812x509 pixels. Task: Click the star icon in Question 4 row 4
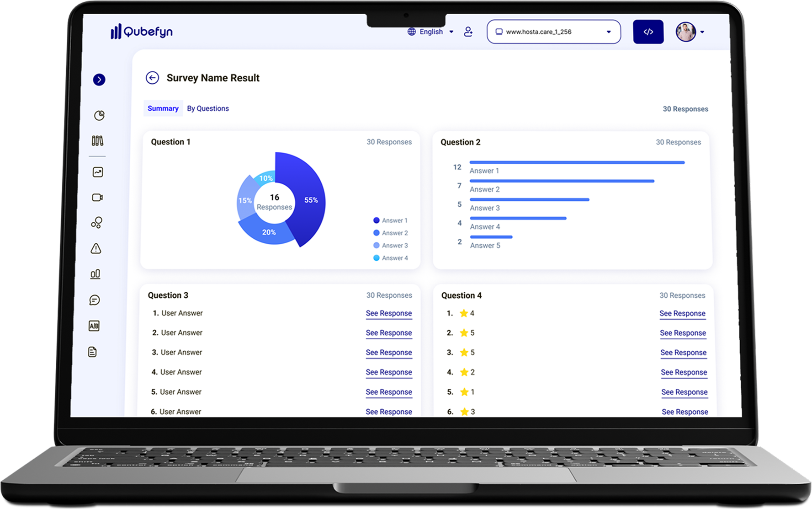click(464, 372)
